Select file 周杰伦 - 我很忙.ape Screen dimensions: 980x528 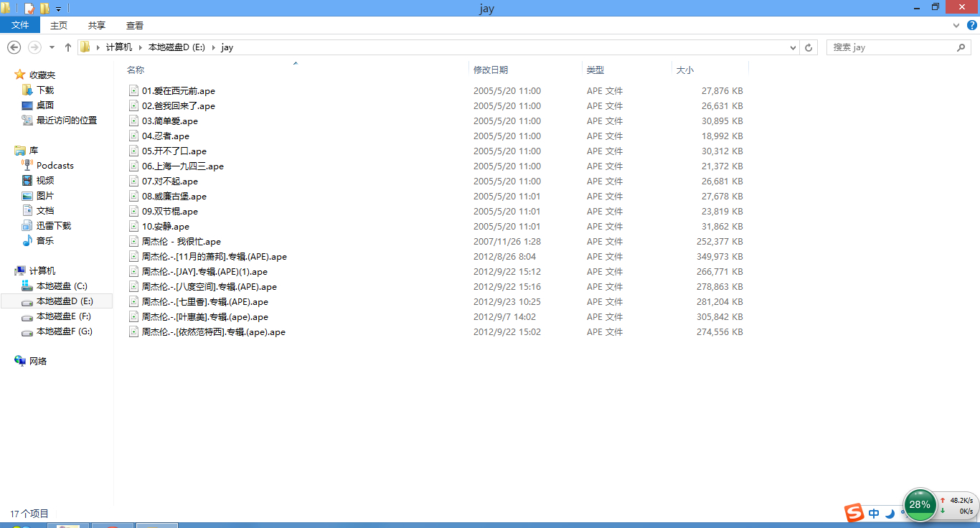182,242
